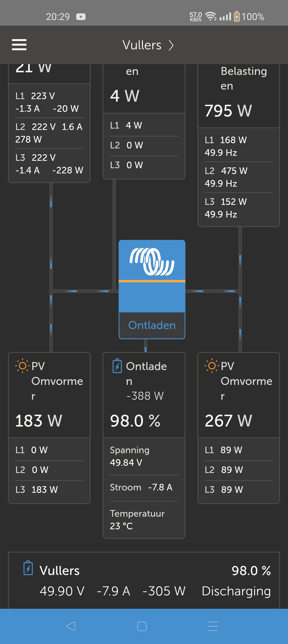This screenshot has width=288, height=644.
Task: Tap the grid L2 222 V row
Action: coord(49,133)
